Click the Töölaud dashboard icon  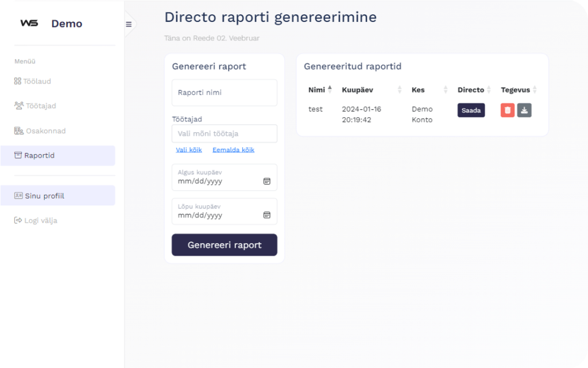pos(18,81)
